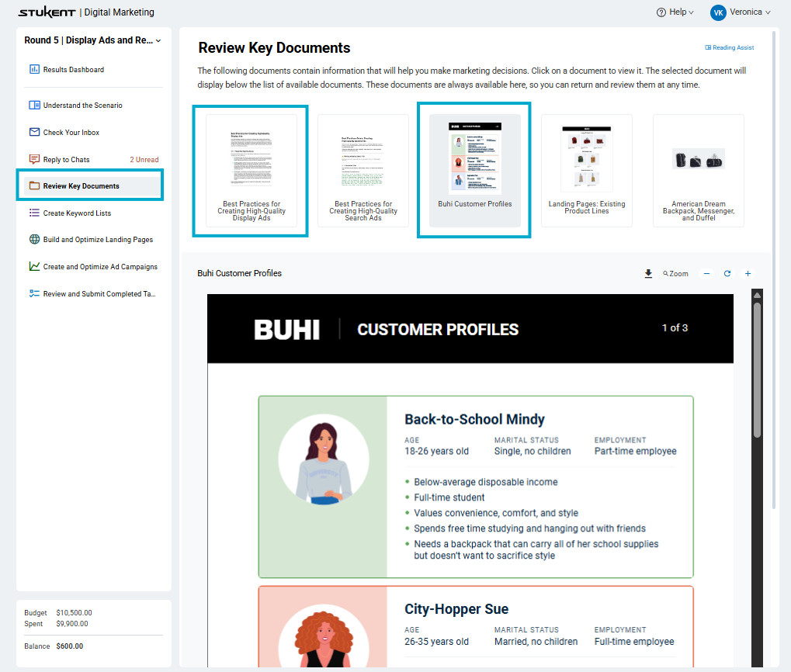Open Check Your Inbox
The height and width of the screenshot is (672, 791).
pos(71,133)
